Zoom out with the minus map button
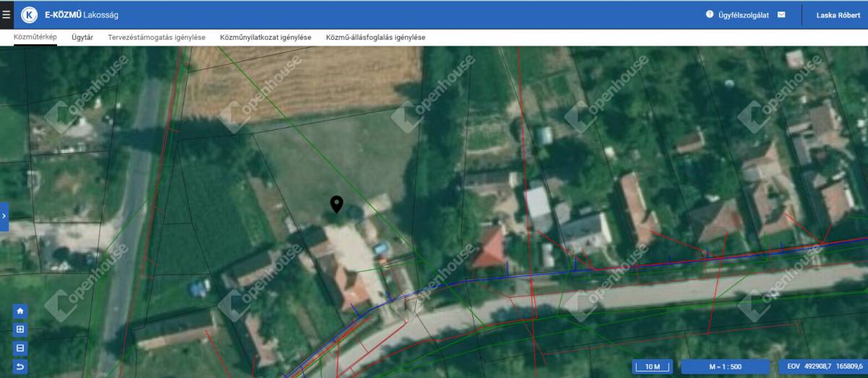 [x=20, y=348]
